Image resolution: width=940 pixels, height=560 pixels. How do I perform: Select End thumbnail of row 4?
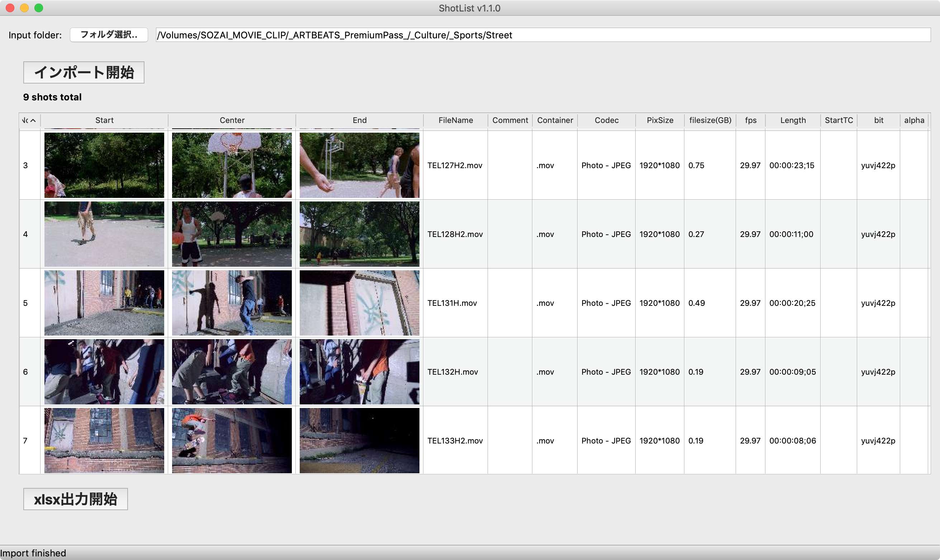[359, 234]
